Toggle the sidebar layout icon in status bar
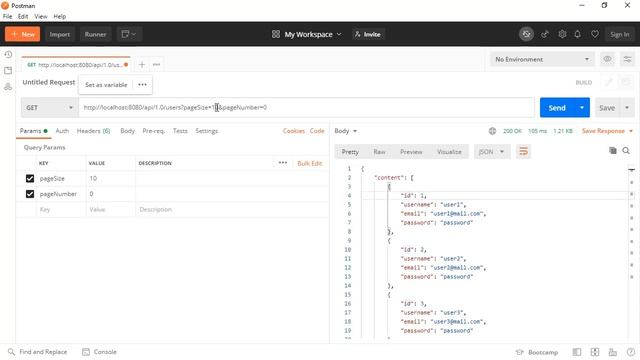640x360 pixels. (577, 352)
